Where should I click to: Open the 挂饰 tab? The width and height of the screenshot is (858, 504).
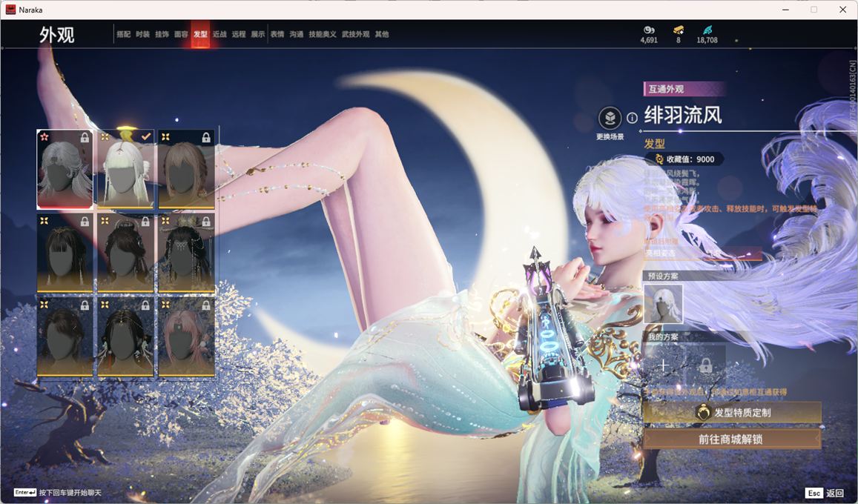[162, 34]
